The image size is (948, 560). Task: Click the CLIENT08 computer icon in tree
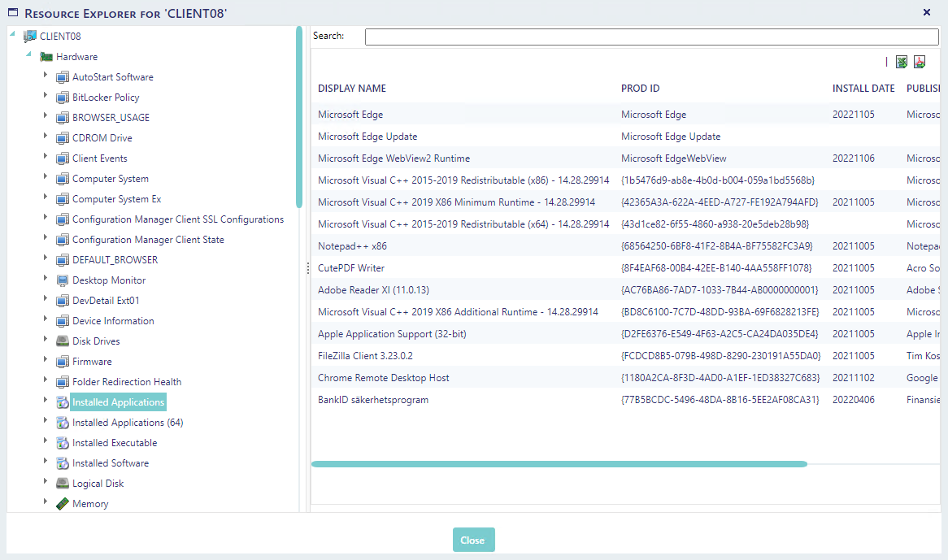[30, 37]
